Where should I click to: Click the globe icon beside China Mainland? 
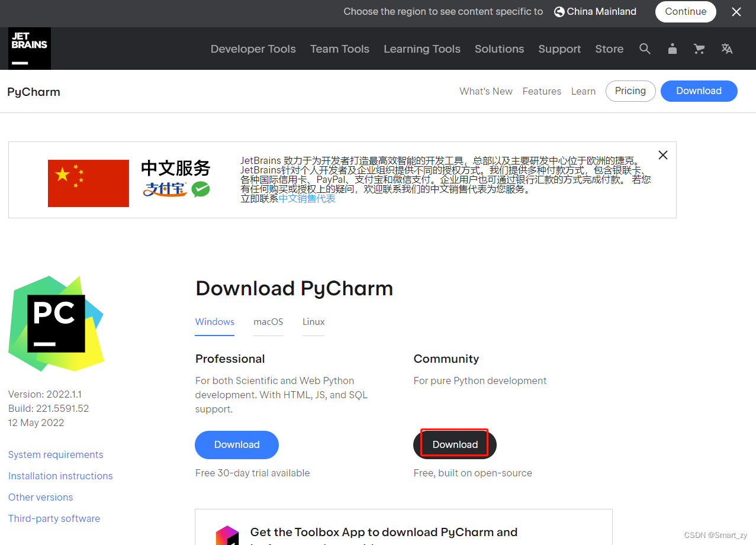558,11
